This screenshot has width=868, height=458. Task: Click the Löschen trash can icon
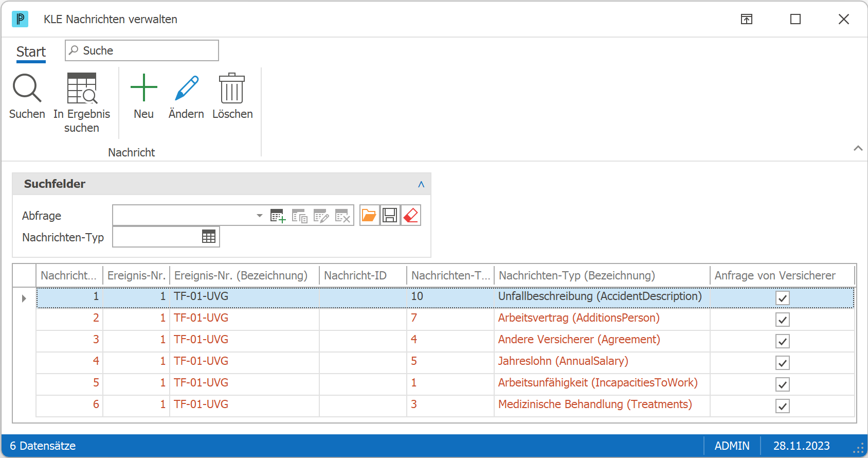coord(232,88)
